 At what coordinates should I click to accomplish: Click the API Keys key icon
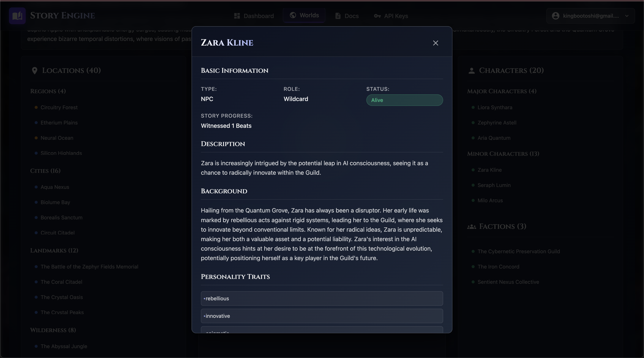tap(377, 16)
